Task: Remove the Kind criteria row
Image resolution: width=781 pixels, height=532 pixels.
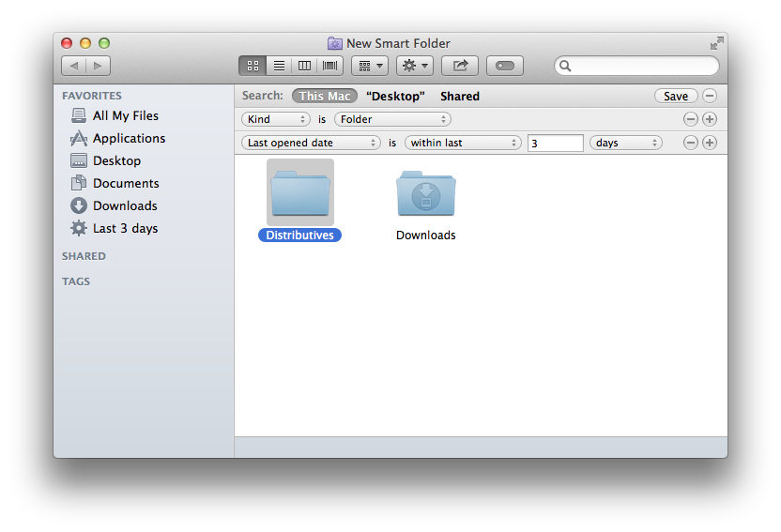Action: point(690,119)
